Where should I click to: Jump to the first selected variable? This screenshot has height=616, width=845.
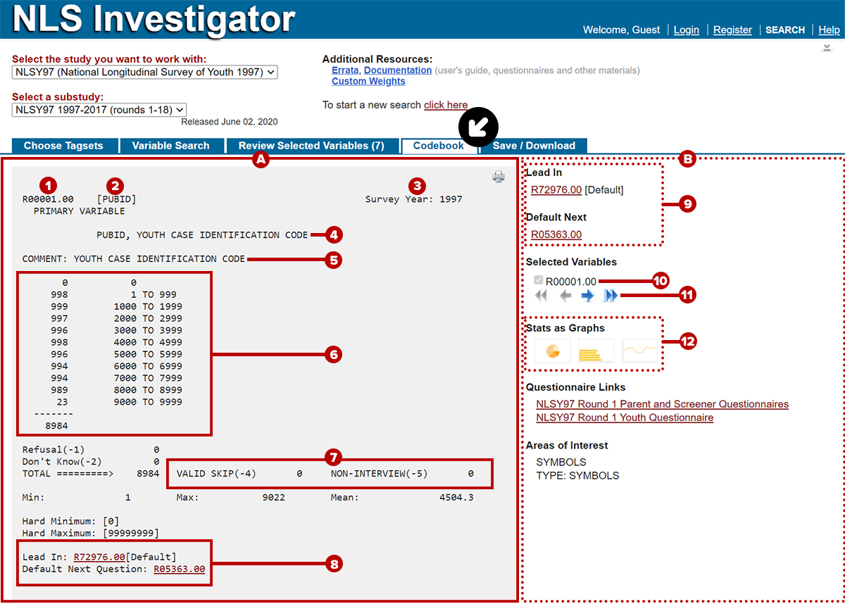point(542,296)
